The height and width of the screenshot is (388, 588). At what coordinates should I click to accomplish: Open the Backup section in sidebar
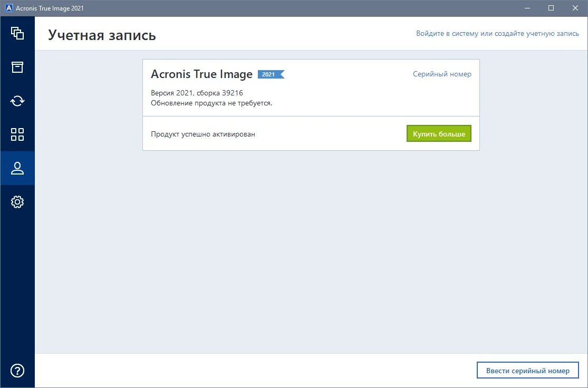tap(17, 33)
